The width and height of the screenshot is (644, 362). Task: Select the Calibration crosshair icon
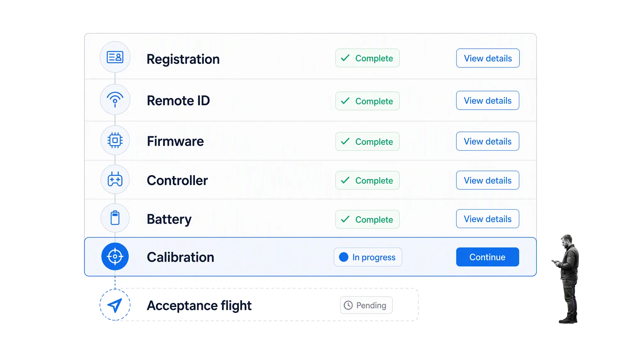[115, 256]
